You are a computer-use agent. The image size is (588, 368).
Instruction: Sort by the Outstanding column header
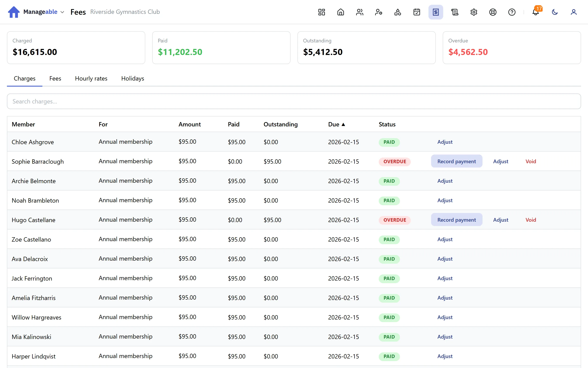pos(281,124)
